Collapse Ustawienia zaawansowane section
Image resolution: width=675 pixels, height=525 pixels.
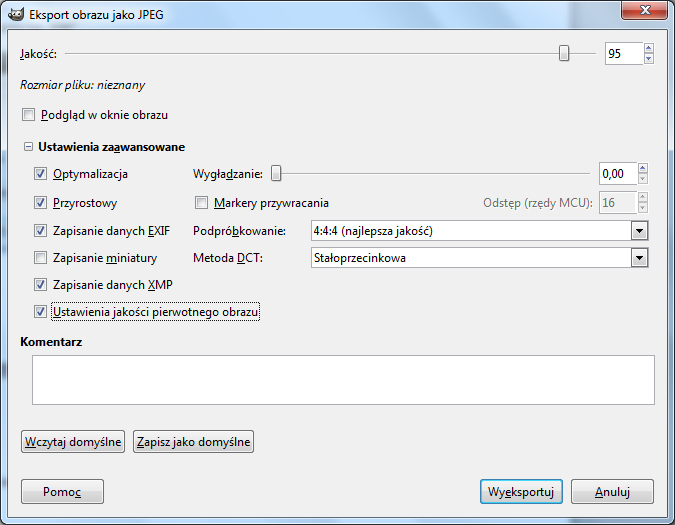28,147
